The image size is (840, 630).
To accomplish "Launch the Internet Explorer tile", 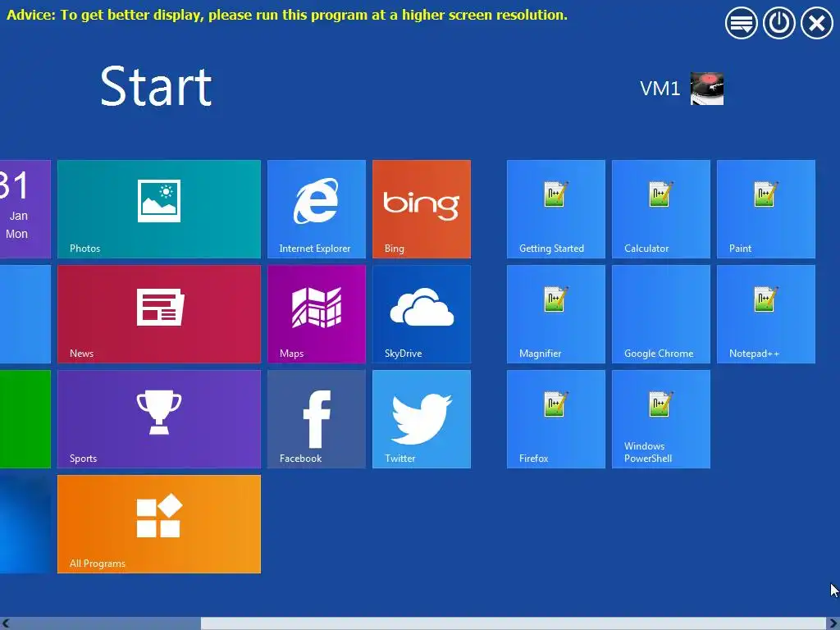I will coord(317,209).
